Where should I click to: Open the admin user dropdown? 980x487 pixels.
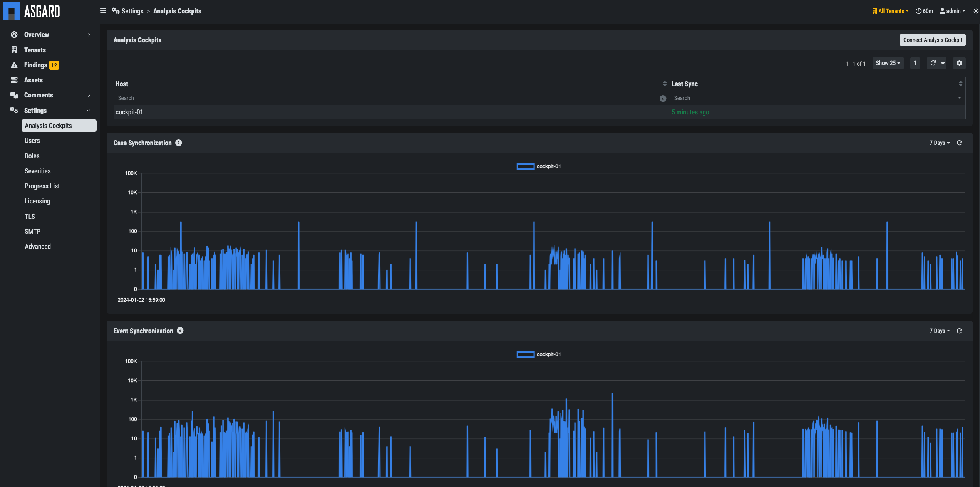[x=952, y=11]
